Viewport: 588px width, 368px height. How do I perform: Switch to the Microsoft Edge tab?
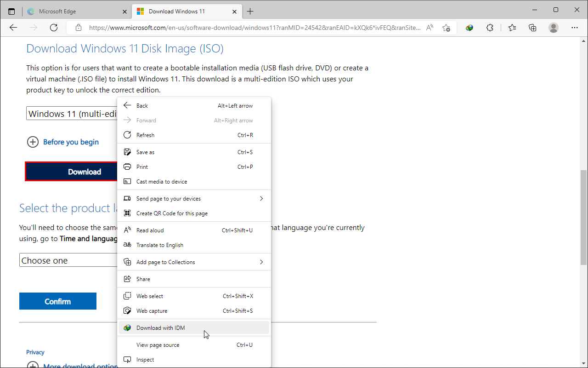pos(77,11)
